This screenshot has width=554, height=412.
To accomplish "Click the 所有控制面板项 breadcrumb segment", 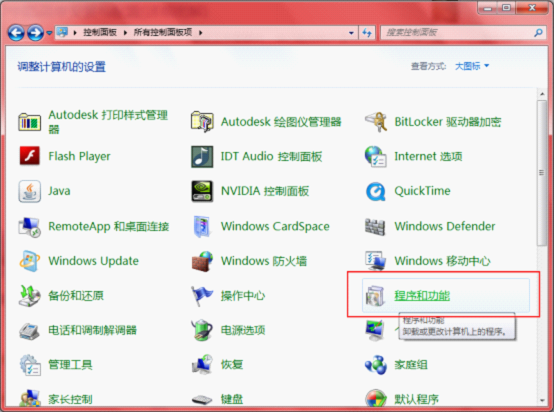I will tap(163, 33).
